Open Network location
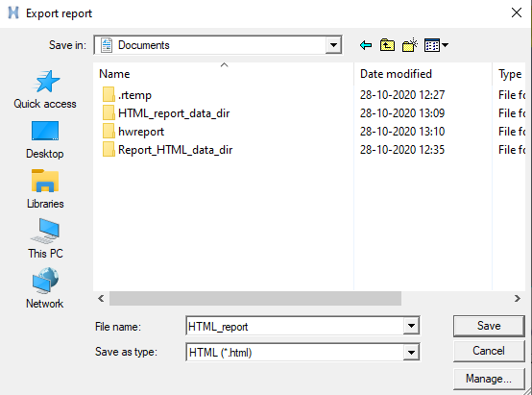The height and width of the screenshot is (395, 532). 45,288
